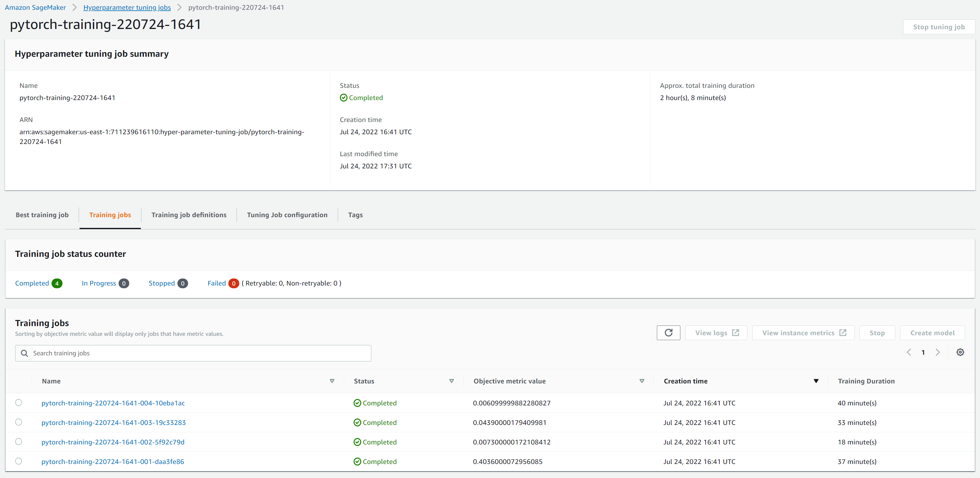The image size is (980, 478).
Task: Click metric value 0.4036000072956085
Action: tap(508, 461)
